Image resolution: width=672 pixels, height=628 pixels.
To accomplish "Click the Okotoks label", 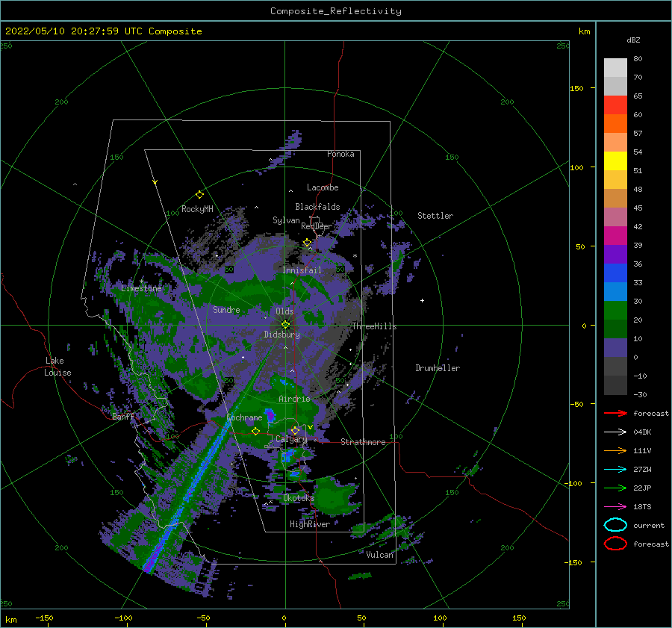I will (x=299, y=498).
